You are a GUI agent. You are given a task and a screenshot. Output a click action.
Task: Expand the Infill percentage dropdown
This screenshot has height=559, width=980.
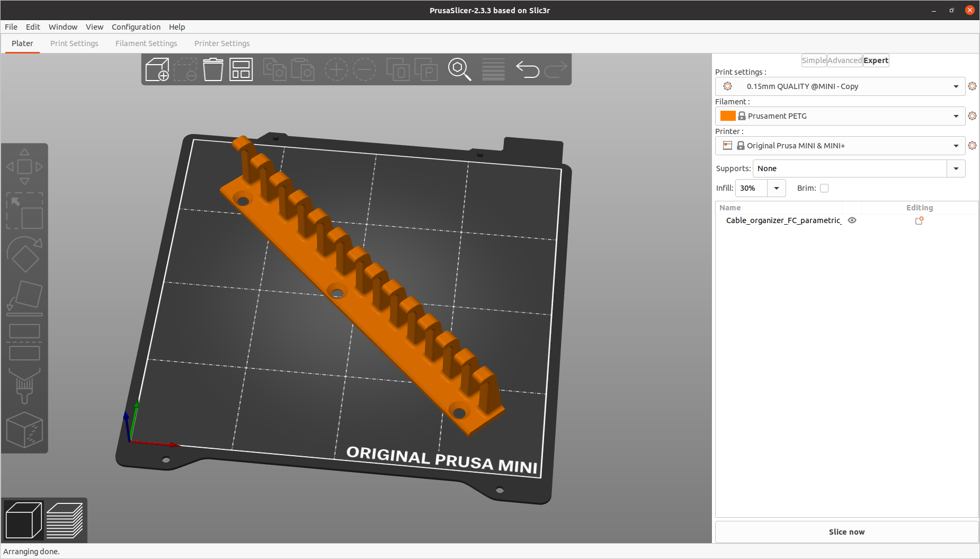tap(776, 188)
